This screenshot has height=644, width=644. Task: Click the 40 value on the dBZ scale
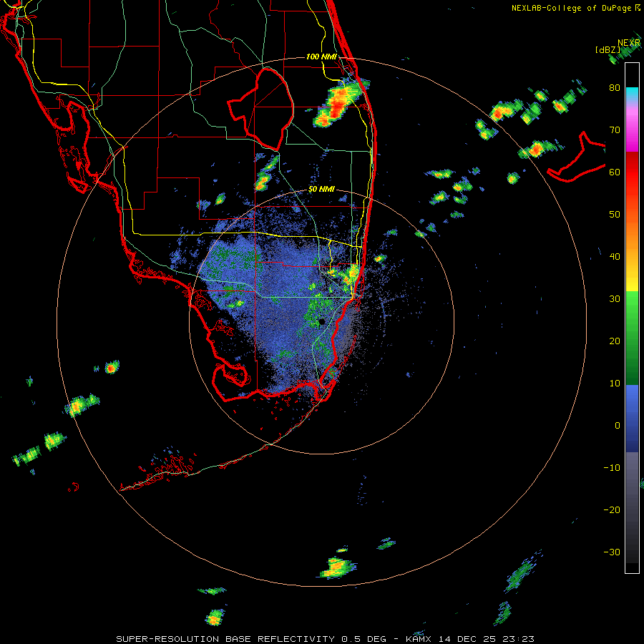615,257
